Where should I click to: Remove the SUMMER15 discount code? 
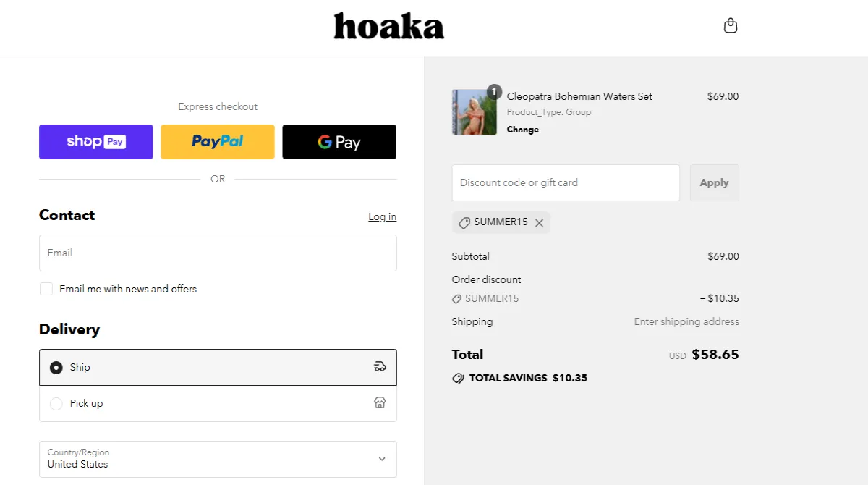point(539,222)
